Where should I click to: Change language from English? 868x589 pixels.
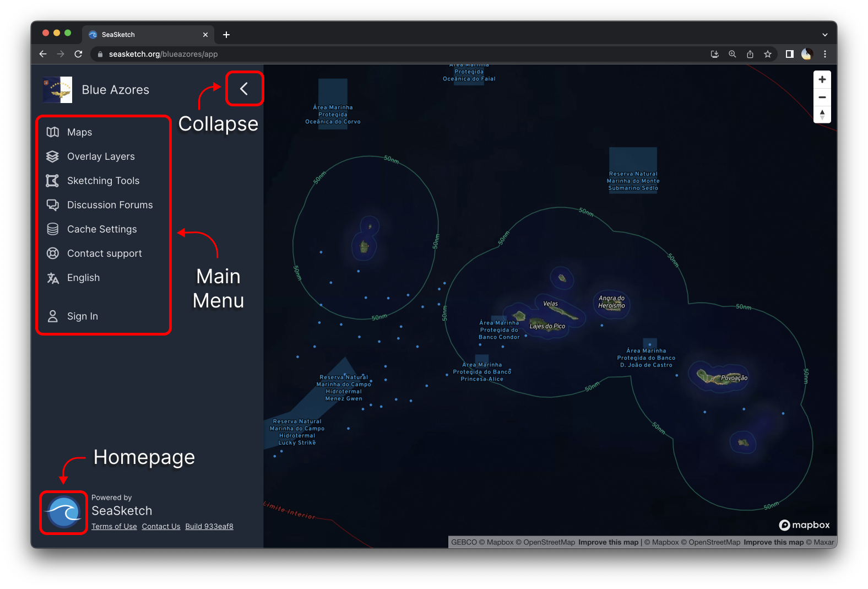(x=83, y=278)
